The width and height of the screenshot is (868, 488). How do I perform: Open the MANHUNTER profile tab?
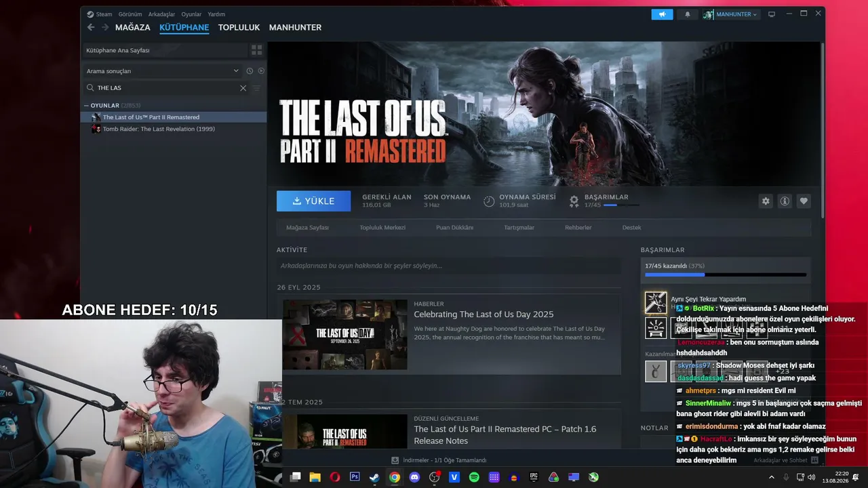click(295, 28)
